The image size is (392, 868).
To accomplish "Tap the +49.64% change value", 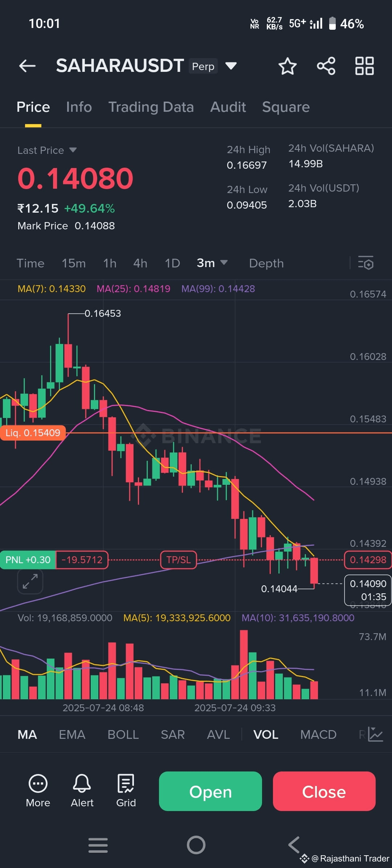I will click(89, 208).
